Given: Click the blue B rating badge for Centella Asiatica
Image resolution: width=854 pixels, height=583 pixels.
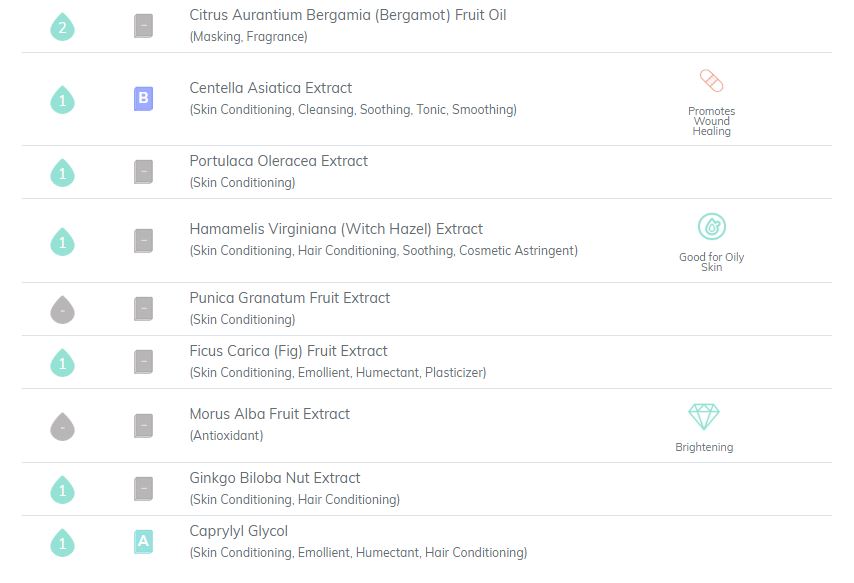Looking at the screenshot, I should tap(143, 99).
